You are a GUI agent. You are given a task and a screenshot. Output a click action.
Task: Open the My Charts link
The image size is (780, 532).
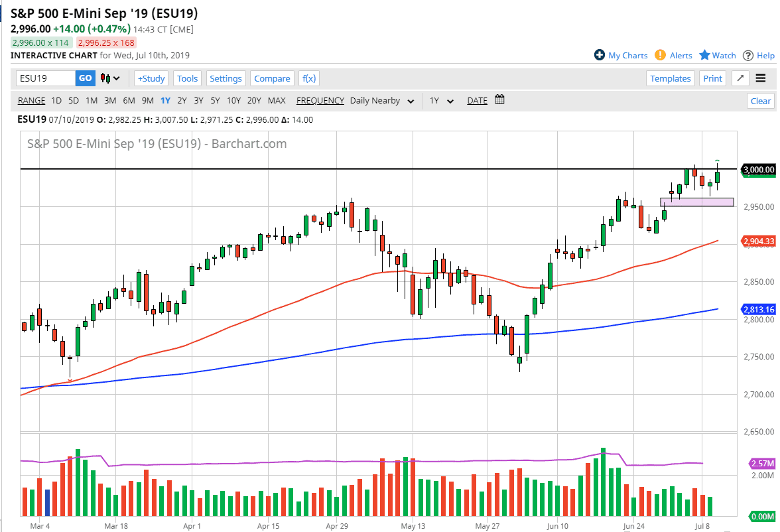pos(627,56)
